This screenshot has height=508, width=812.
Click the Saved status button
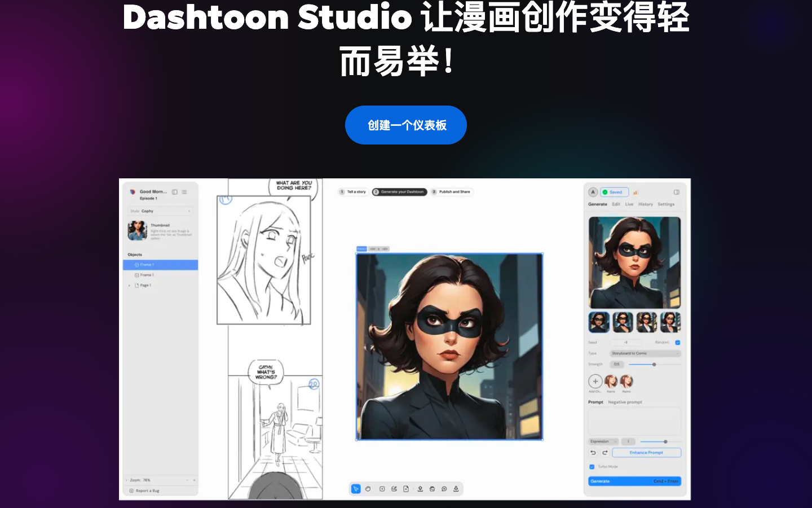pos(614,192)
